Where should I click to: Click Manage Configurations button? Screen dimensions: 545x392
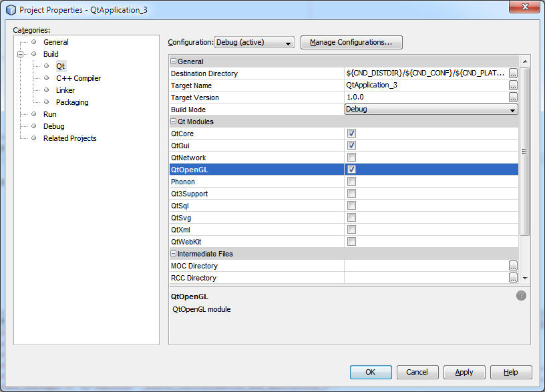coord(351,42)
